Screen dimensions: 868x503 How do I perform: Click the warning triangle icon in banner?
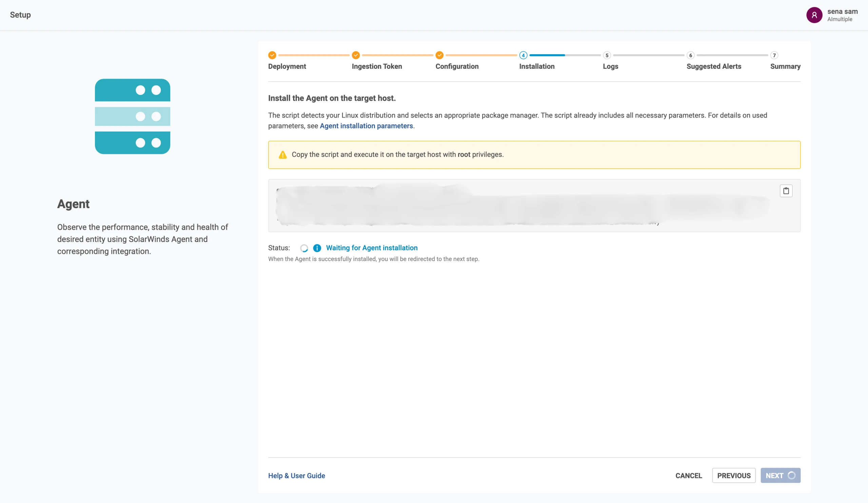coord(282,155)
